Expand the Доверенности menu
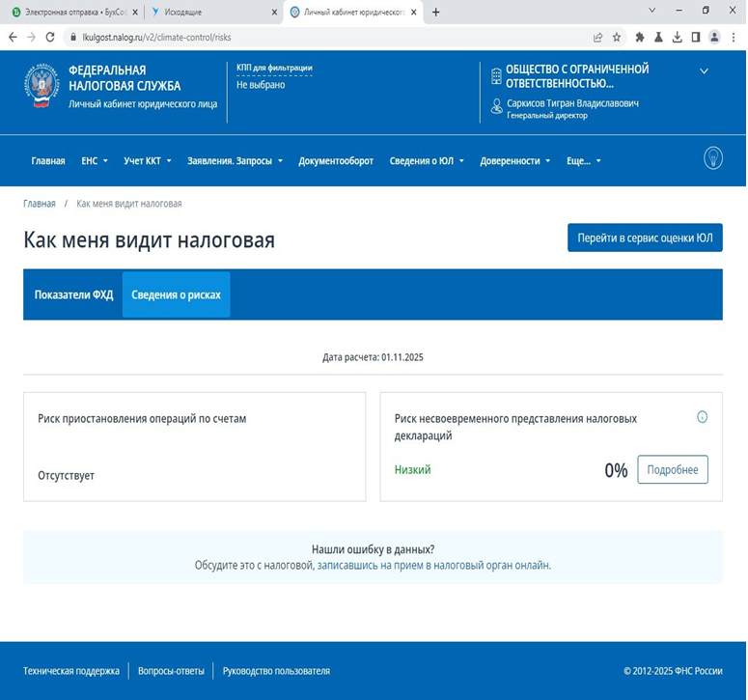Image resolution: width=748 pixels, height=700 pixels. click(x=514, y=161)
